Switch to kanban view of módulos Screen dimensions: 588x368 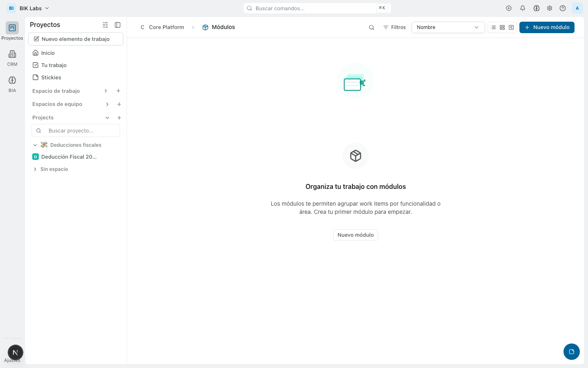511,27
